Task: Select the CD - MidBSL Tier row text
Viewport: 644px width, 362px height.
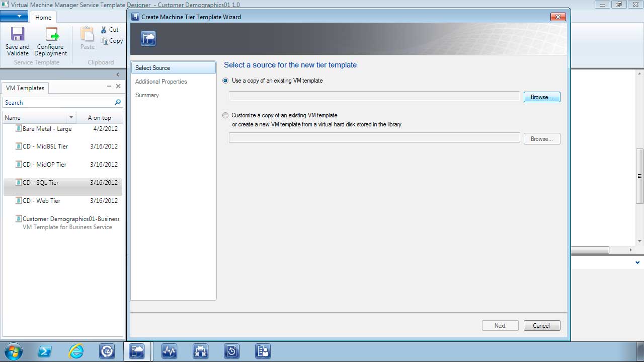Action: 45,147
